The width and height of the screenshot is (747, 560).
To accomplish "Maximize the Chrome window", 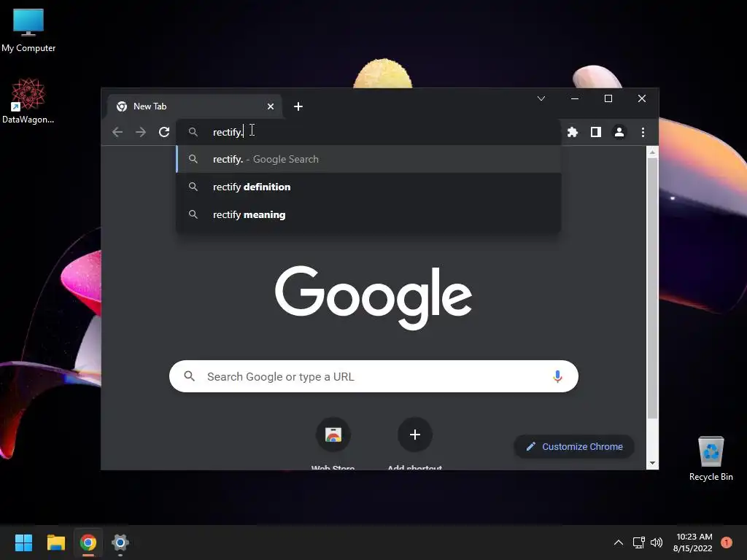I will (x=608, y=98).
